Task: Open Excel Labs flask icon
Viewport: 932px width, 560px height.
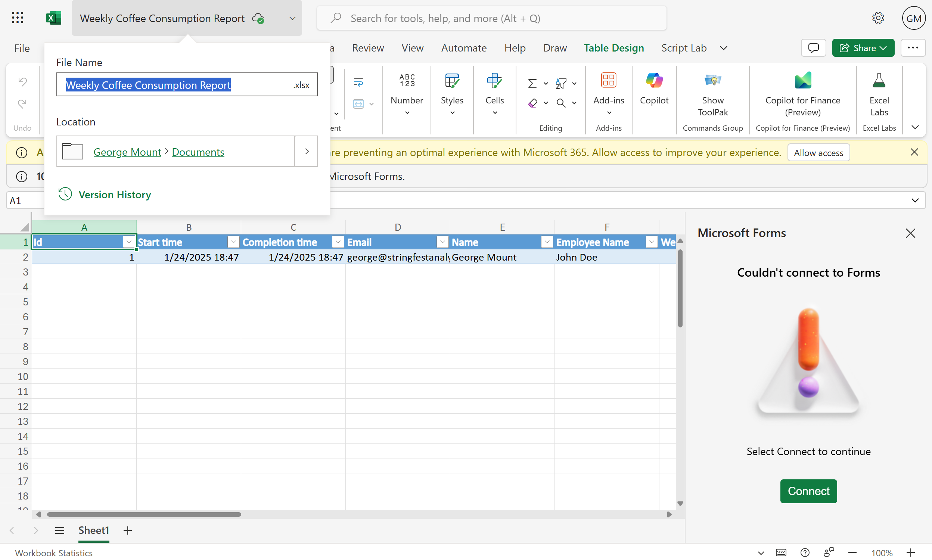Action: pos(879,81)
